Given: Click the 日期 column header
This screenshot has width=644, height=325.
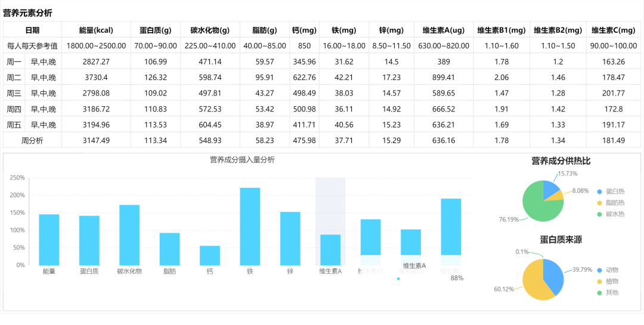Looking at the screenshot, I should click(x=32, y=30).
